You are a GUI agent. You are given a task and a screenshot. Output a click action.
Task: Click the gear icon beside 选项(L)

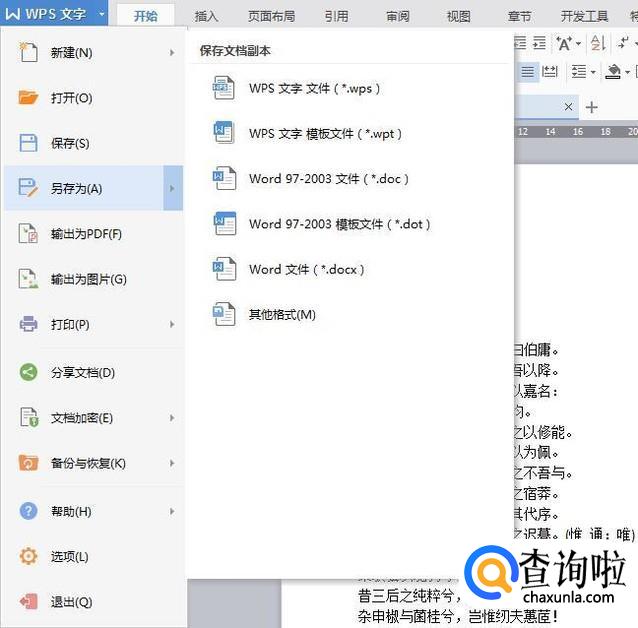(28, 556)
